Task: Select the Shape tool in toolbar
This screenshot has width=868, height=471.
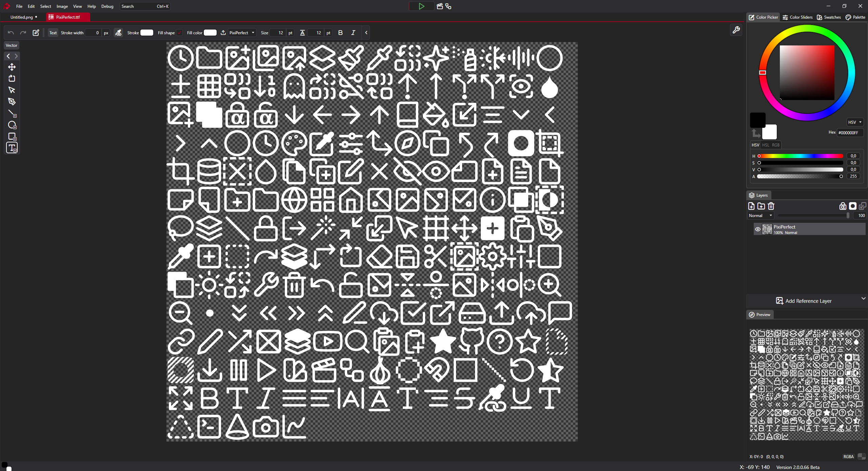Action: 12,137
